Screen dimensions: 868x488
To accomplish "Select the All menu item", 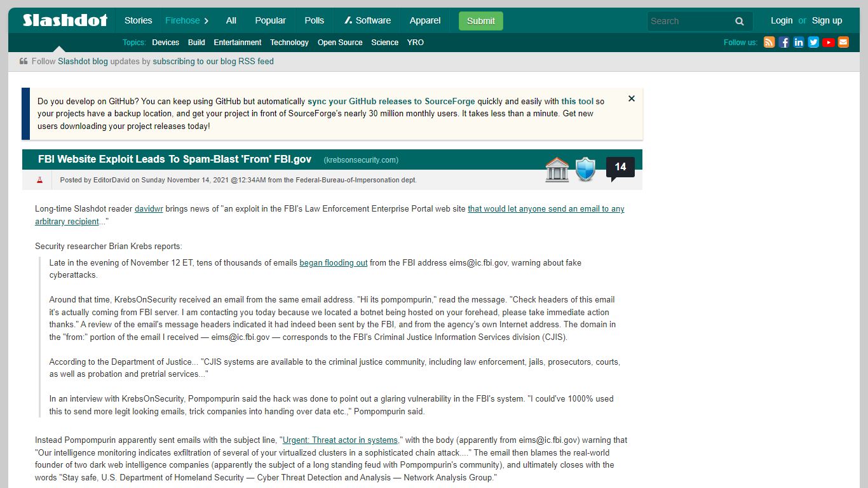I will point(231,20).
